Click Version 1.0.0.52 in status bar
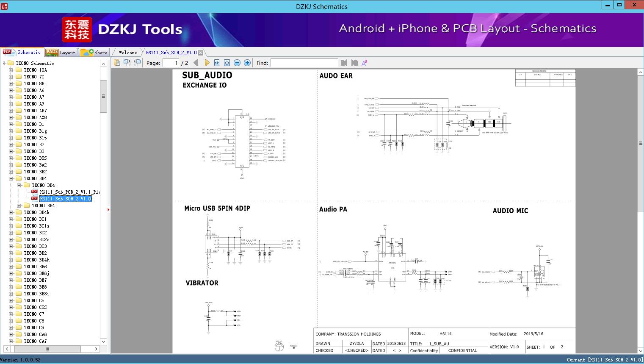Viewport: 644px width, 364px height. (20, 360)
